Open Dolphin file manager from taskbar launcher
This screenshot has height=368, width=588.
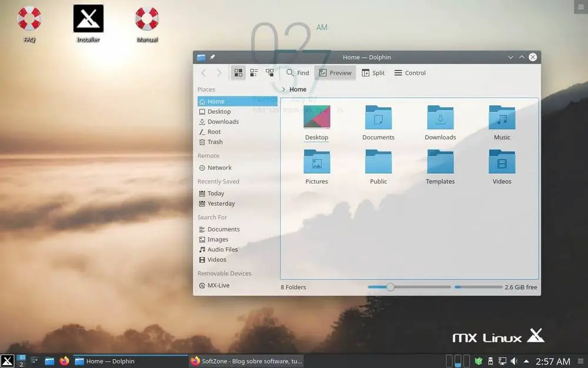49,362
